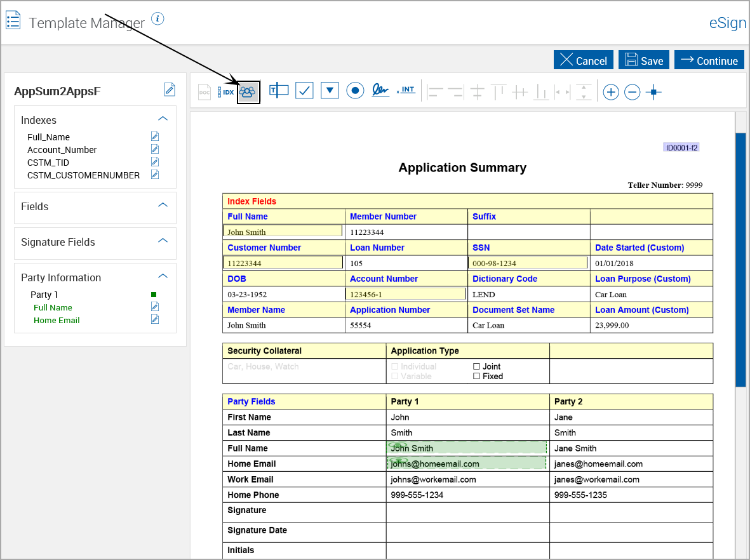
Task: Click the eSign logo link
Action: 728,22
